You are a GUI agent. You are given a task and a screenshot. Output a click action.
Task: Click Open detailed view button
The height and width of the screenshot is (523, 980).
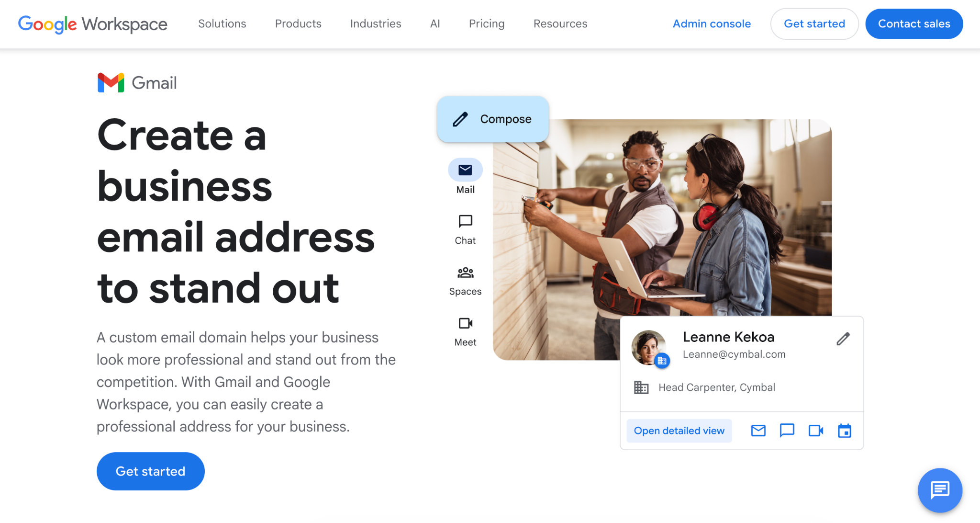click(x=679, y=431)
